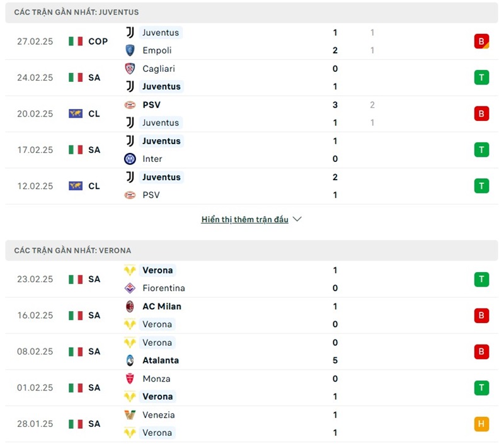Click the "Các trận gần nhất: Verona" header
Screen dimensions: 504x444
(73, 250)
